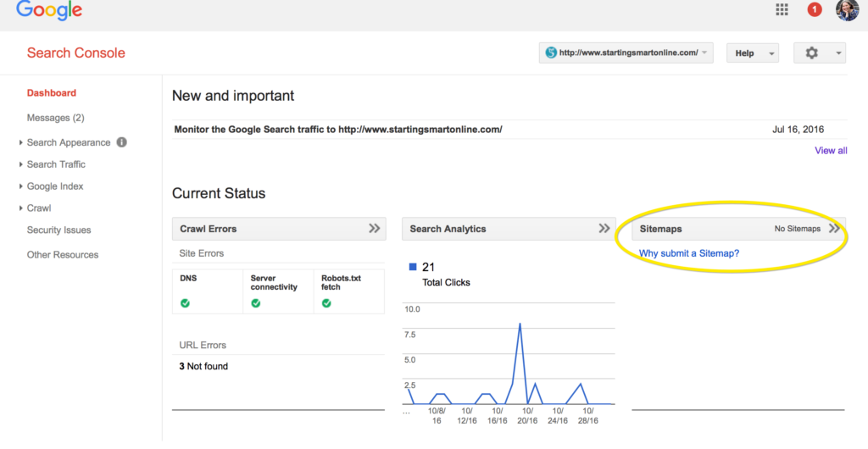Click the New and important heading
The image size is (868, 449).
click(x=233, y=96)
